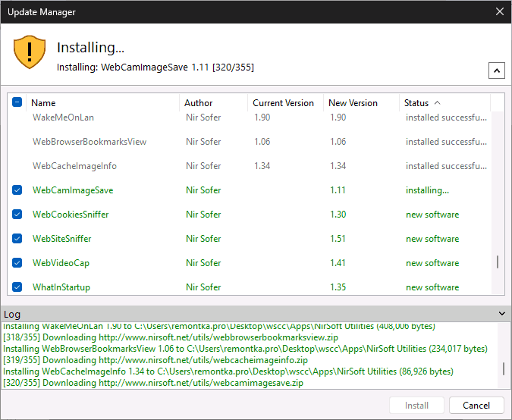Select the WebCookiesSniffer name text
512x420 pixels.
click(x=71, y=214)
